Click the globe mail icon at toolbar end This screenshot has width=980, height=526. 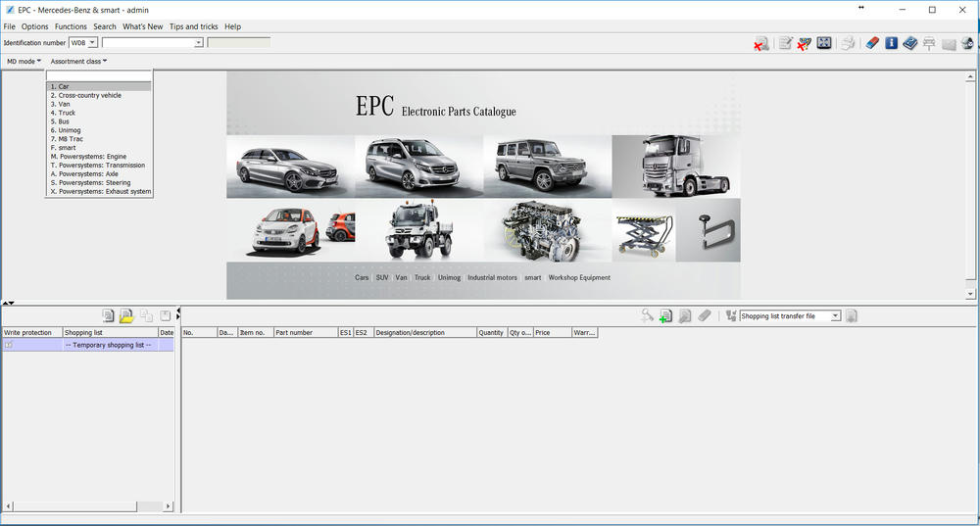(967, 43)
